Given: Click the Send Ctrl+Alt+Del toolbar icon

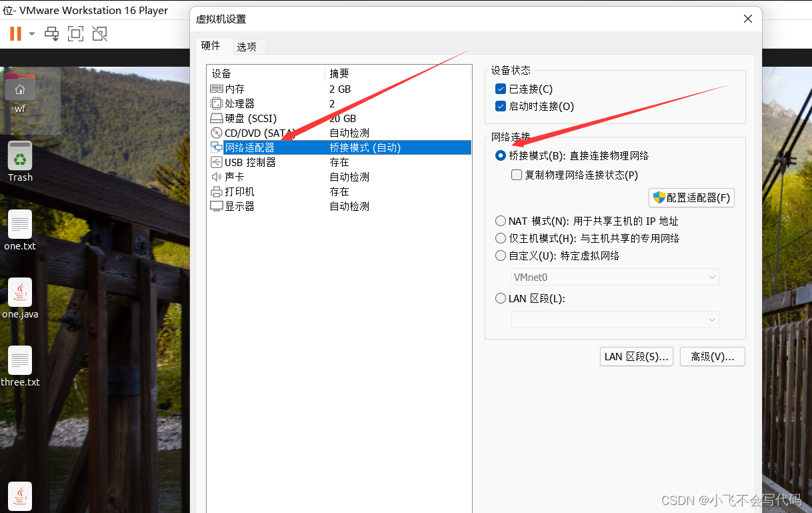Looking at the screenshot, I should [x=51, y=33].
